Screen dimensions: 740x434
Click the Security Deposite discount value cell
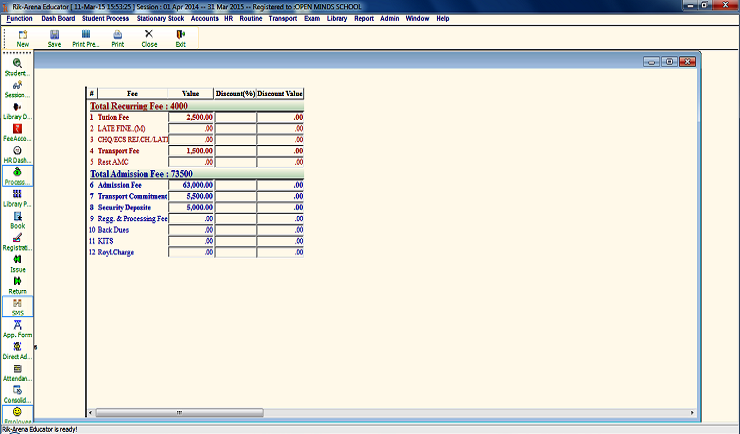pyautogui.click(x=280, y=207)
